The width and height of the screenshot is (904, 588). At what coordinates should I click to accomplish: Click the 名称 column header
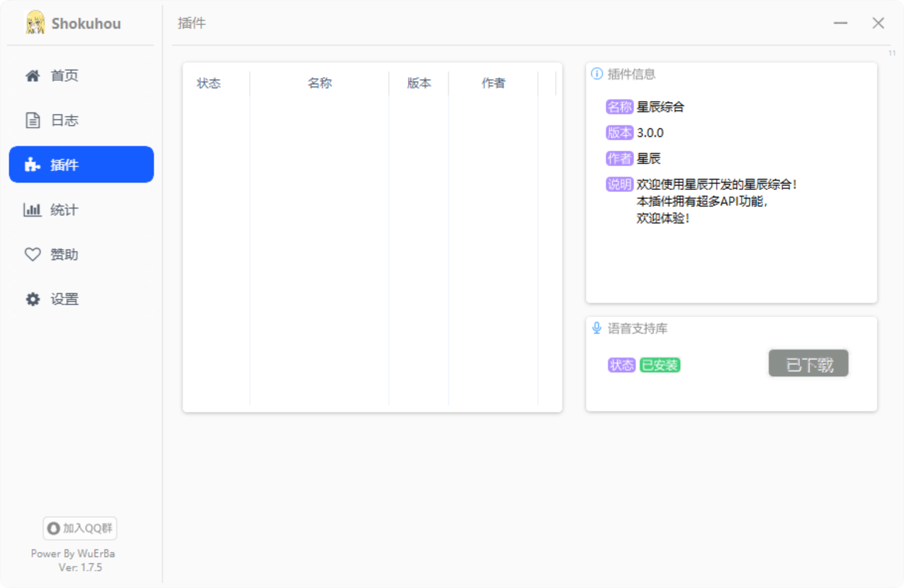(319, 83)
